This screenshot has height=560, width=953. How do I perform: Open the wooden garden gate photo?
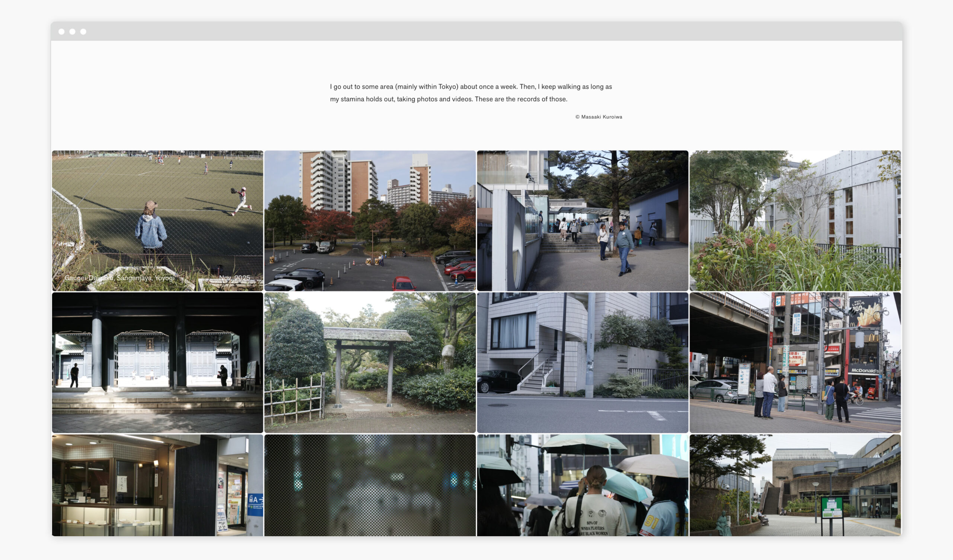coord(370,363)
